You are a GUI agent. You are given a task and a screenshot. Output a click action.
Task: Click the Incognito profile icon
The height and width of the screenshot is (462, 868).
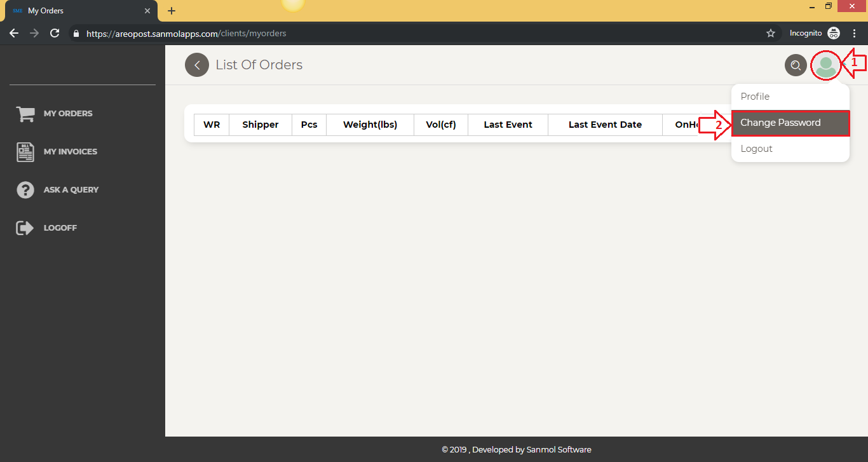point(834,33)
